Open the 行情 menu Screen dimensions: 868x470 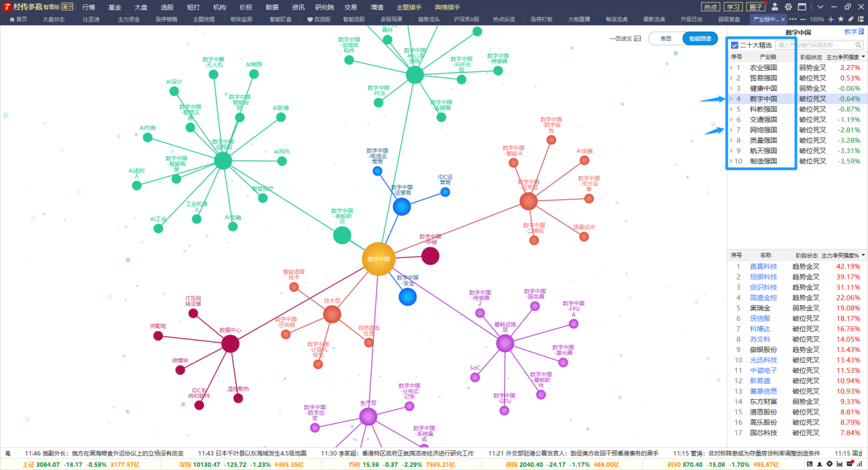pyautogui.click(x=89, y=7)
